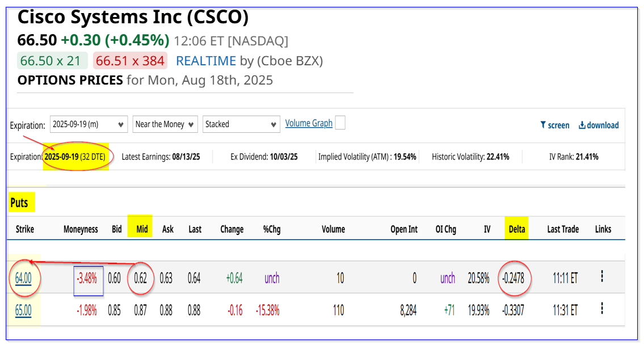Click the 0.87 mid price cell
The height and width of the screenshot is (344, 644).
(141, 311)
